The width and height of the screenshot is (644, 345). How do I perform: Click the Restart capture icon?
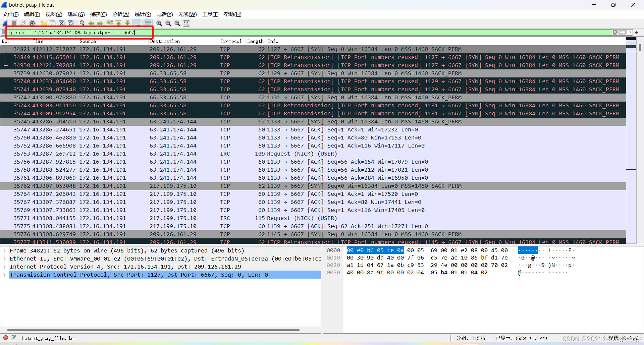coord(23,23)
